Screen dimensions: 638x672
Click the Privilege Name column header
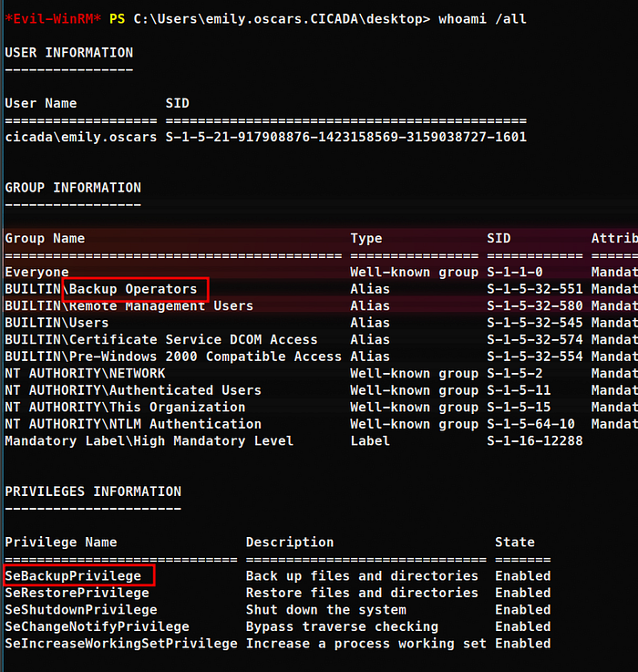[x=61, y=543]
